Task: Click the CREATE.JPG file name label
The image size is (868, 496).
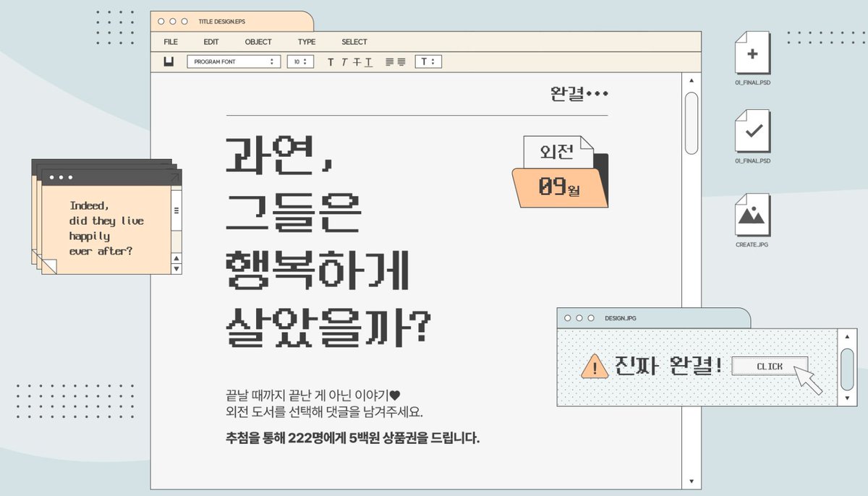Action: click(x=751, y=244)
